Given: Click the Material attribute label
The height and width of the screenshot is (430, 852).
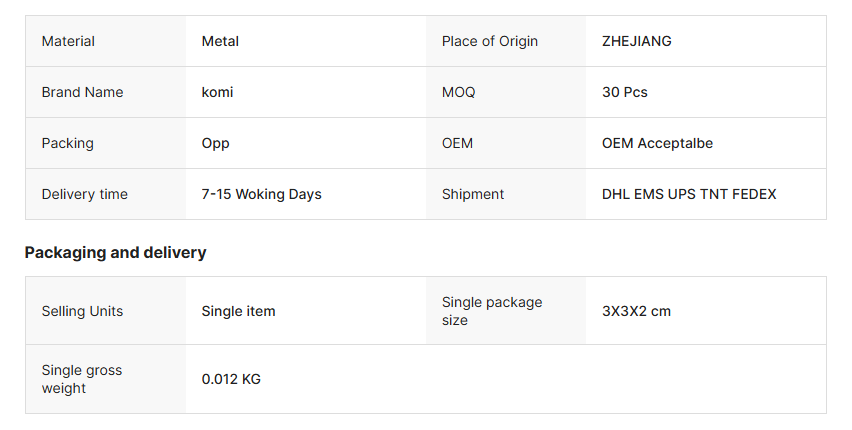Looking at the screenshot, I should [68, 41].
